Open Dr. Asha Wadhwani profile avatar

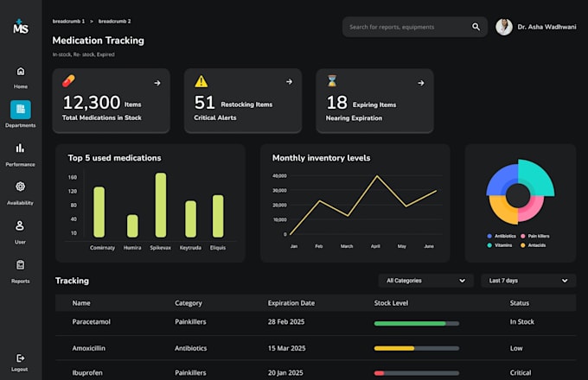pyautogui.click(x=504, y=27)
